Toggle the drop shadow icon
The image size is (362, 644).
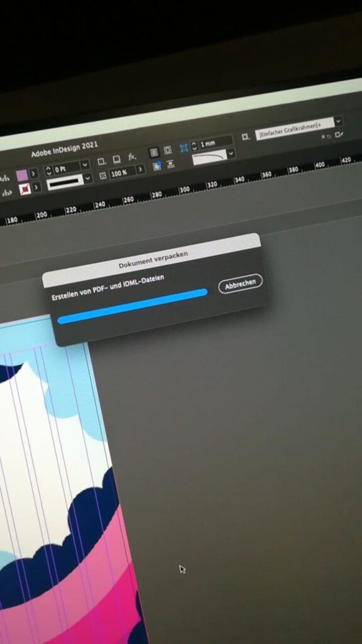pyautogui.click(x=117, y=159)
